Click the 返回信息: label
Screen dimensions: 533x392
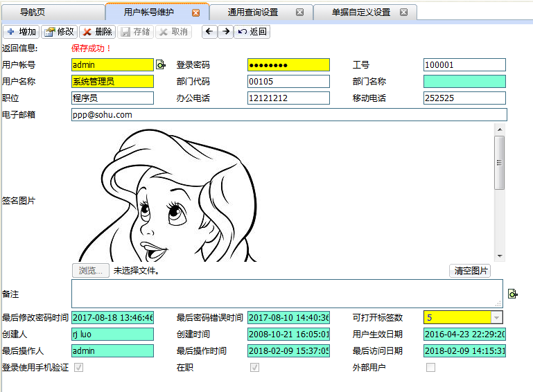coord(19,48)
